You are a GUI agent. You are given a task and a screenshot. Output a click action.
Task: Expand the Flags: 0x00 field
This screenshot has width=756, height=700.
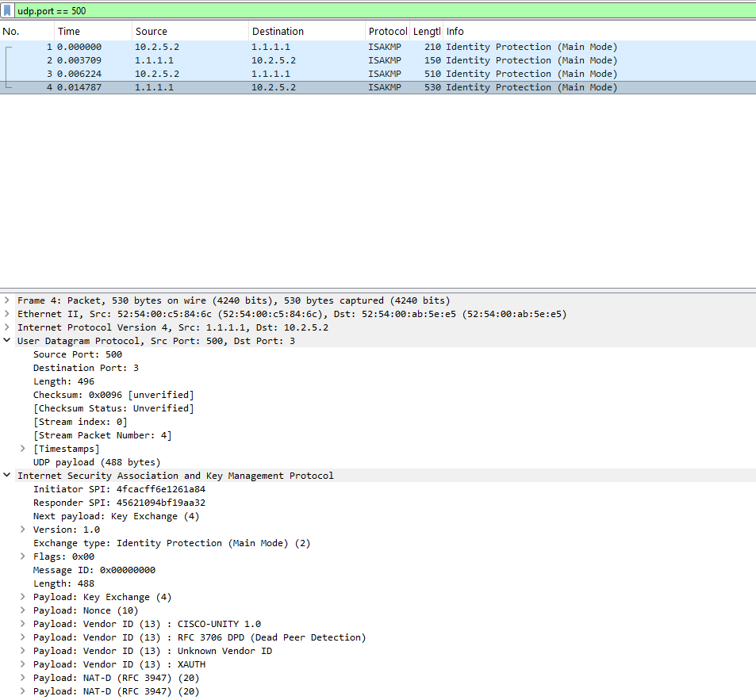pos(23,557)
